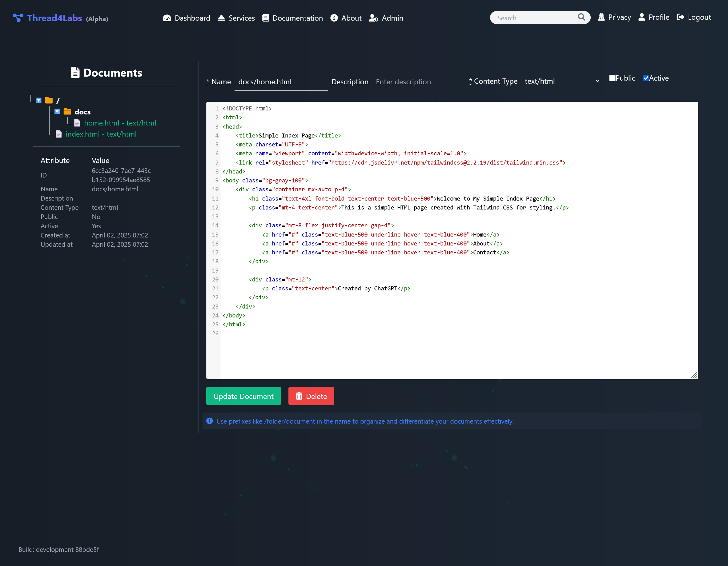This screenshot has width=728, height=566.
Task: Open home.html - text/html in tree
Action: click(120, 123)
